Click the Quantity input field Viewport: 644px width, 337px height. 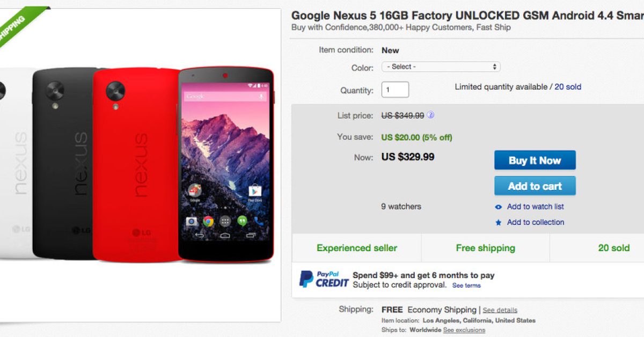point(395,90)
